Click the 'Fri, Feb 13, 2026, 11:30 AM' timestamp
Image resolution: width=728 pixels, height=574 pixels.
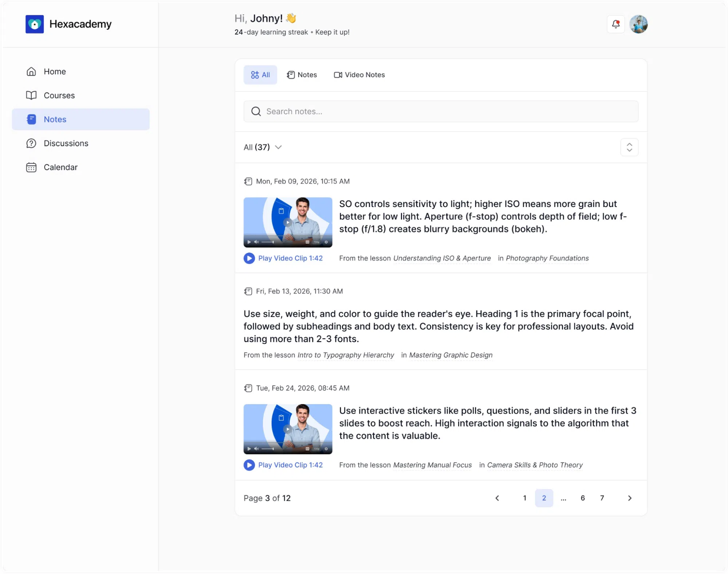(x=299, y=291)
